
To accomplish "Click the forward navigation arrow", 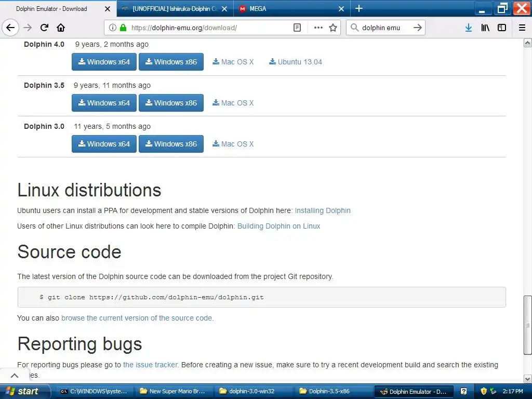I will (x=28, y=28).
